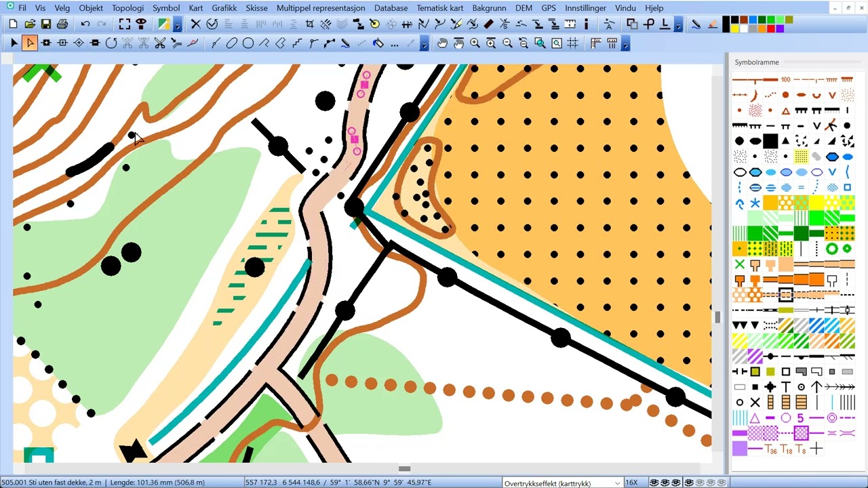Save the map with the floppy icon
Screen dimensions: 868x488
46,24
